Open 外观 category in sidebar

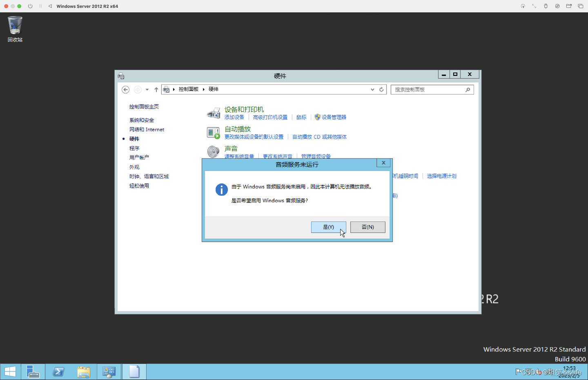tap(134, 167)
